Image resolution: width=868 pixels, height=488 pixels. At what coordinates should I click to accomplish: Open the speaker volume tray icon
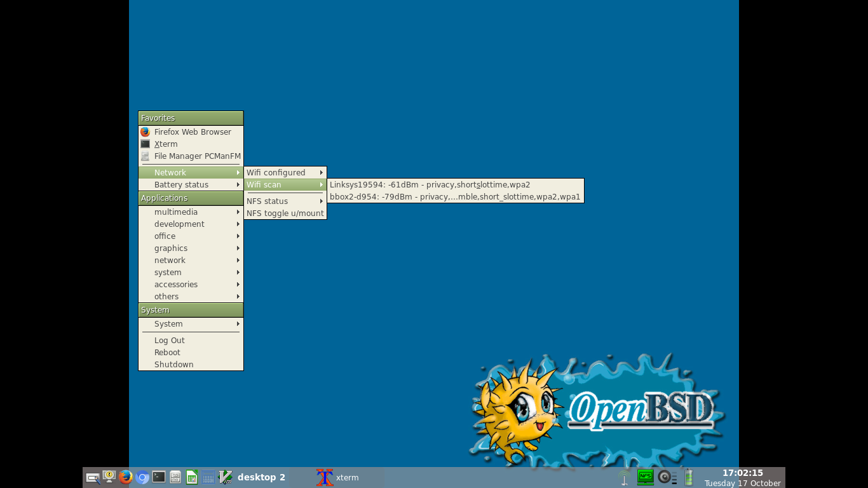pyautogui.click(x=667, y=477)
